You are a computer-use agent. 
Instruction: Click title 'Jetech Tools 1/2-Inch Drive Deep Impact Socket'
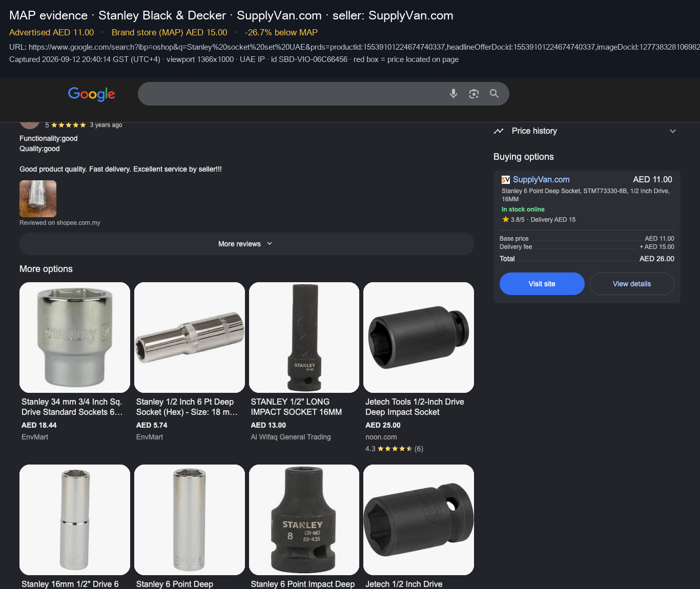[x=415, y=407]
